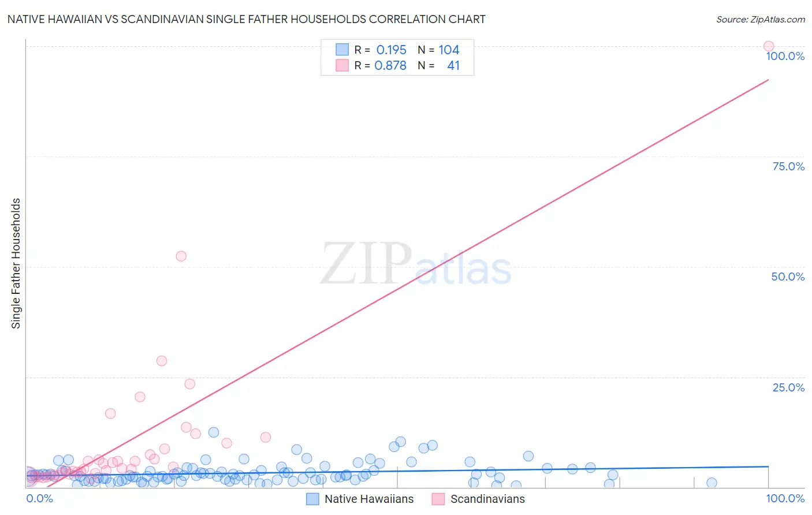
Task: Click the chart title text
Action: point(247,19)
